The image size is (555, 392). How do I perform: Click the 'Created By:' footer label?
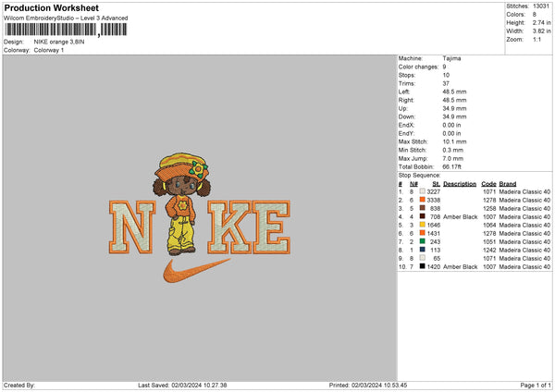pos(19,385)
